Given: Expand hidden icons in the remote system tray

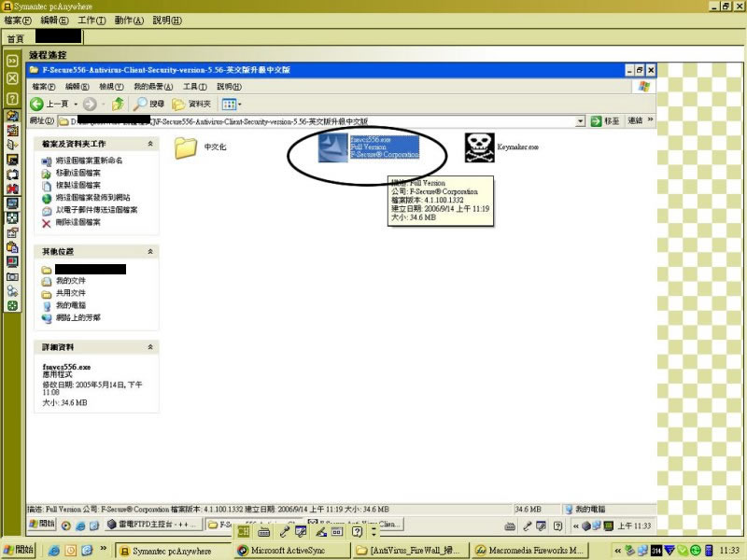Looking at the screenshot, I should click(x=575, y=526).
